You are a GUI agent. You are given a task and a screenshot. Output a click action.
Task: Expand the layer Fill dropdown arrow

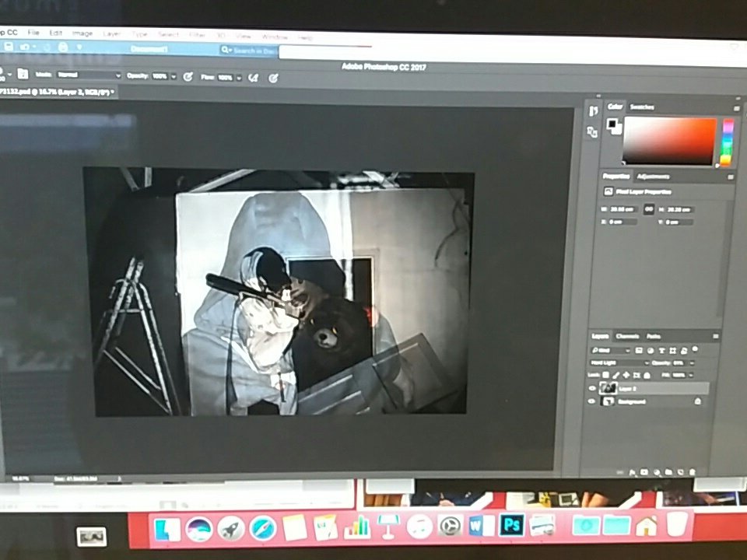690,375
